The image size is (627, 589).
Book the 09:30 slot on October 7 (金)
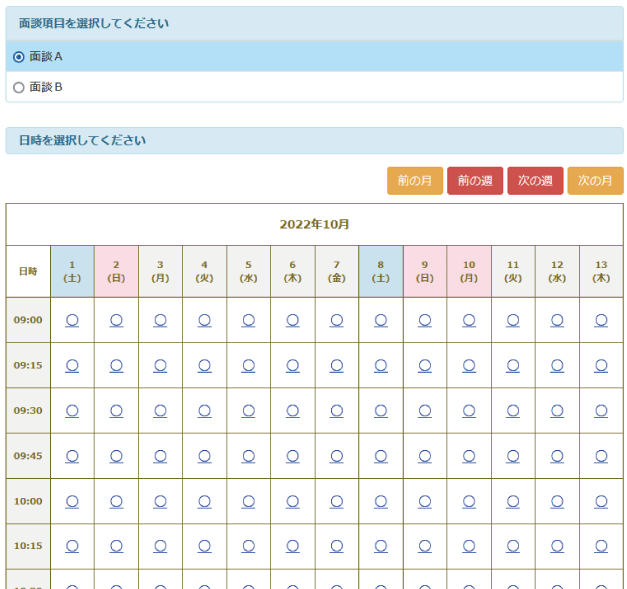coord(337,410)
